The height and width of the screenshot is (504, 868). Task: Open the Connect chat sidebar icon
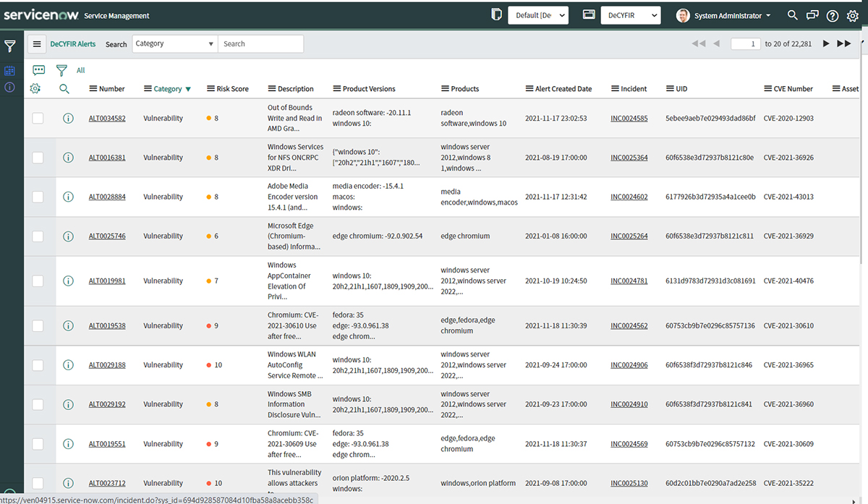[812, 15]
